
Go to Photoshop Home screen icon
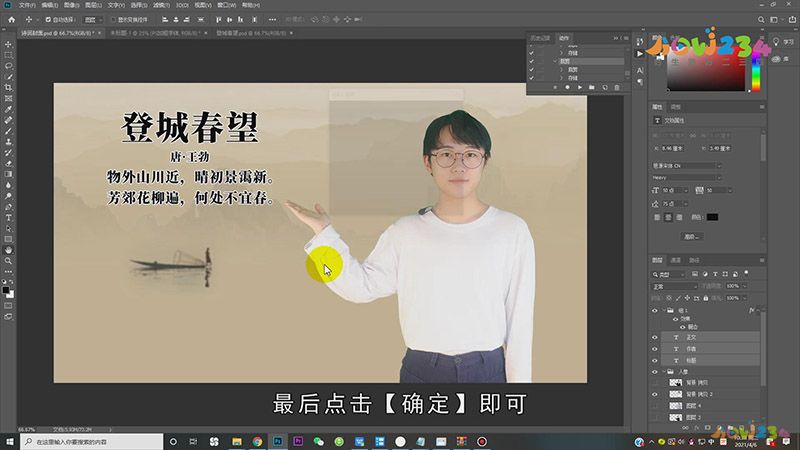tap(11, 19)
